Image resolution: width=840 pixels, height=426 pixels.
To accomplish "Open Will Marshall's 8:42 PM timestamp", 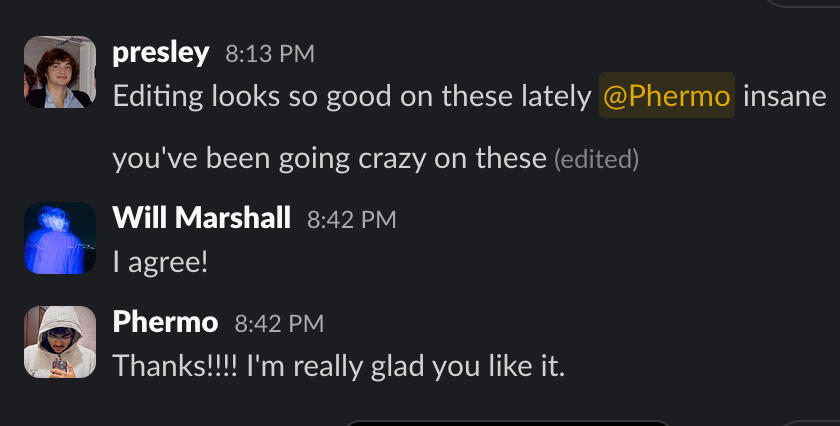I will point(352,219).
